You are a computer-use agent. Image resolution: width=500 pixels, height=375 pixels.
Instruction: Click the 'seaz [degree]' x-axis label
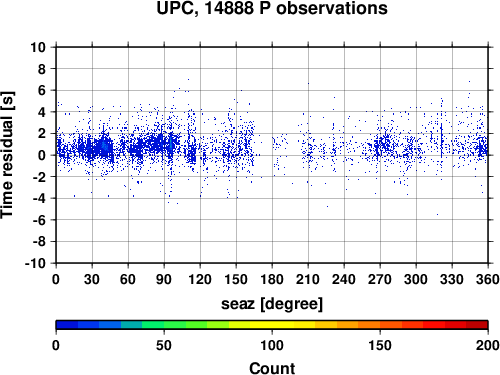tap(272, 304)
